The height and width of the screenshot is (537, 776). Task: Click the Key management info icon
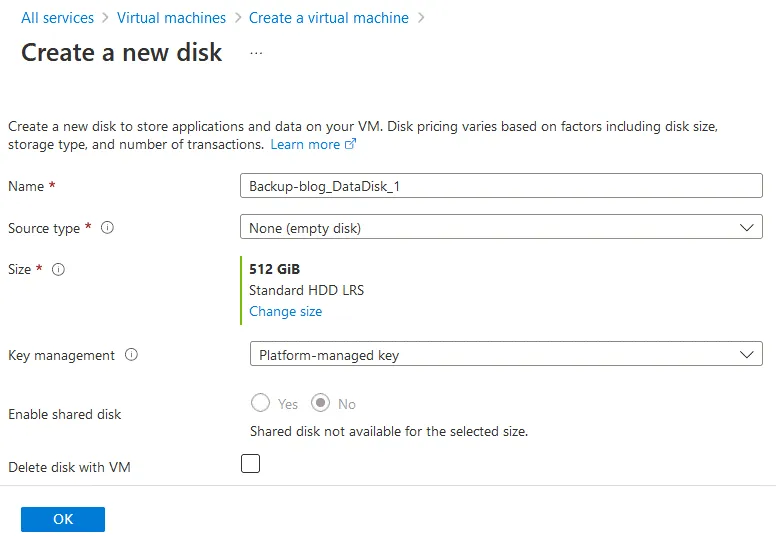click(131, 355)
